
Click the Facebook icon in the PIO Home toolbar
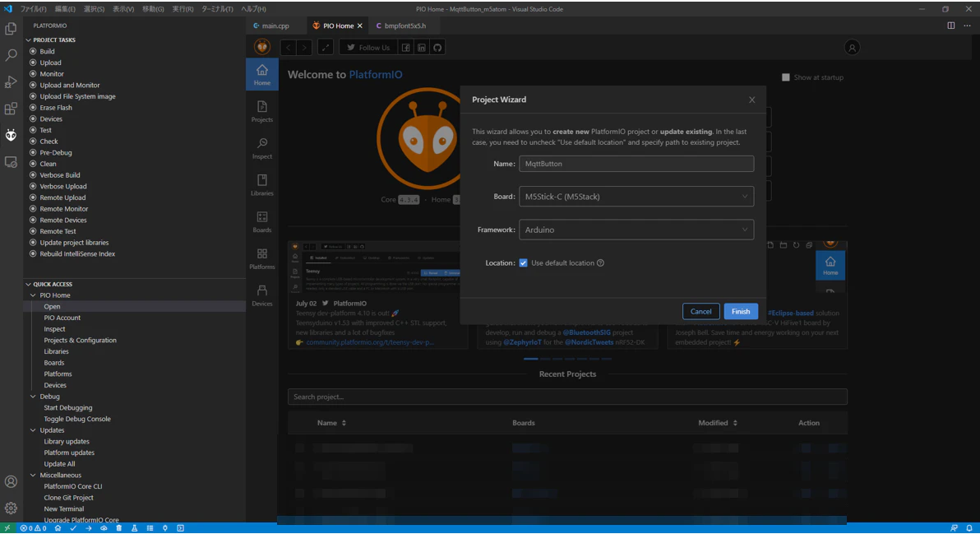(405, 48)
